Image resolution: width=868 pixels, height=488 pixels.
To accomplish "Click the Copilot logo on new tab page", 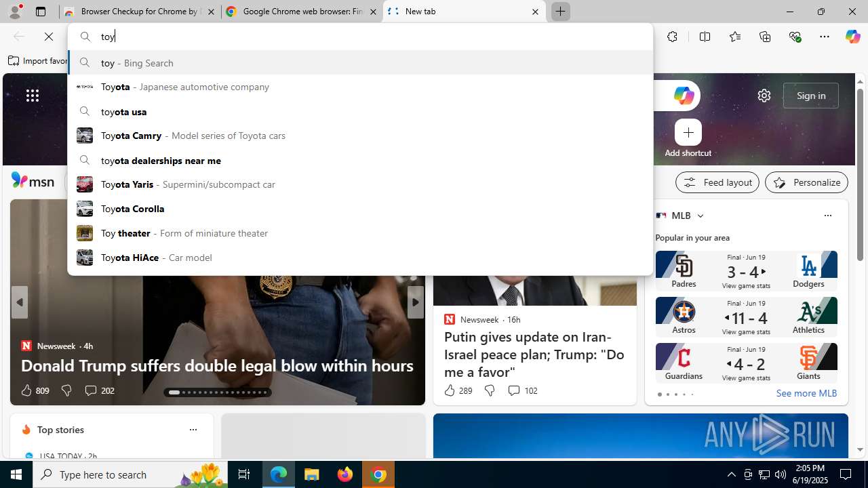I will click(683, 96).
